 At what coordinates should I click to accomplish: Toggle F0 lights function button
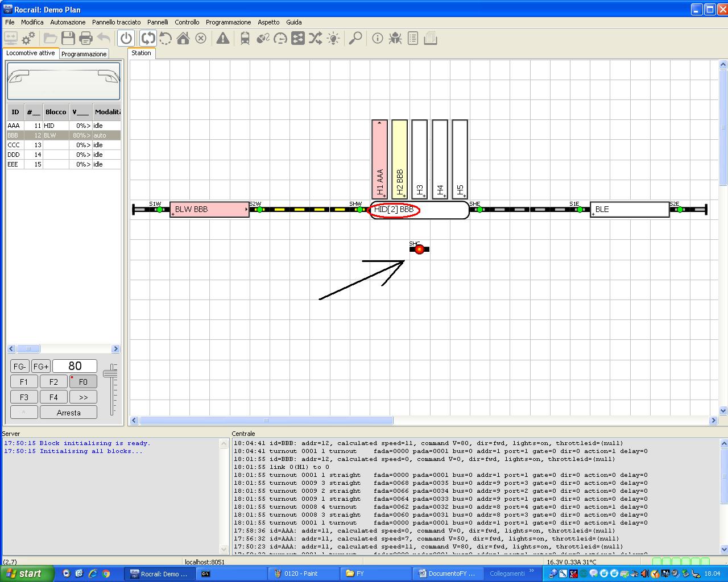tap(83, 382)
